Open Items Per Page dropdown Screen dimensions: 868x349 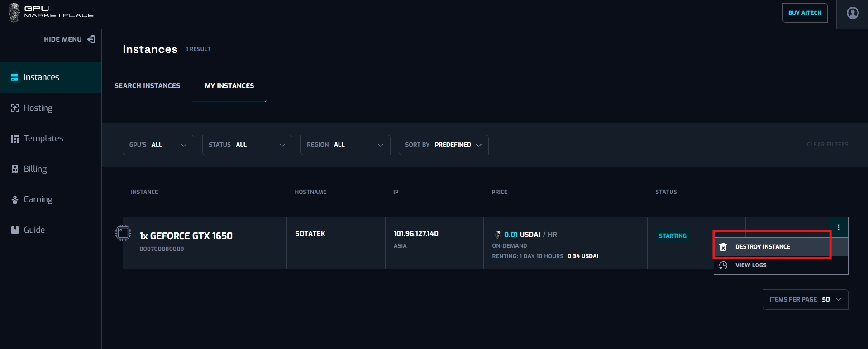(805, 299)
